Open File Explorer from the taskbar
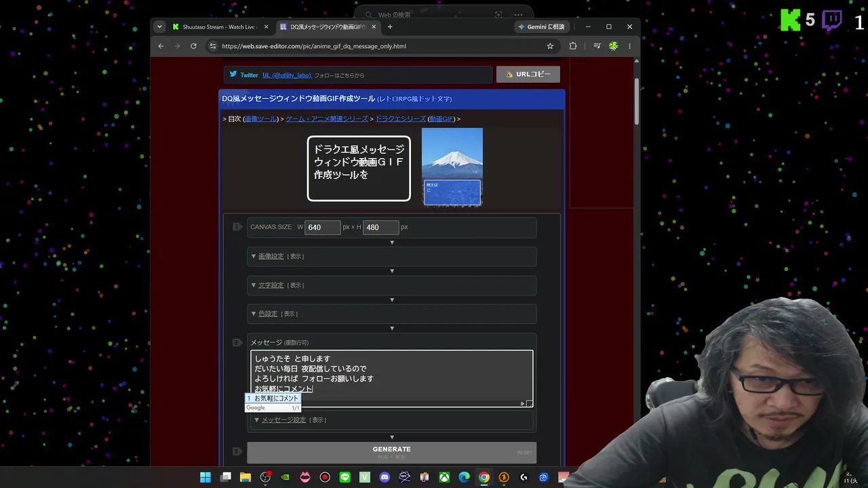 [x=245, y=477]
